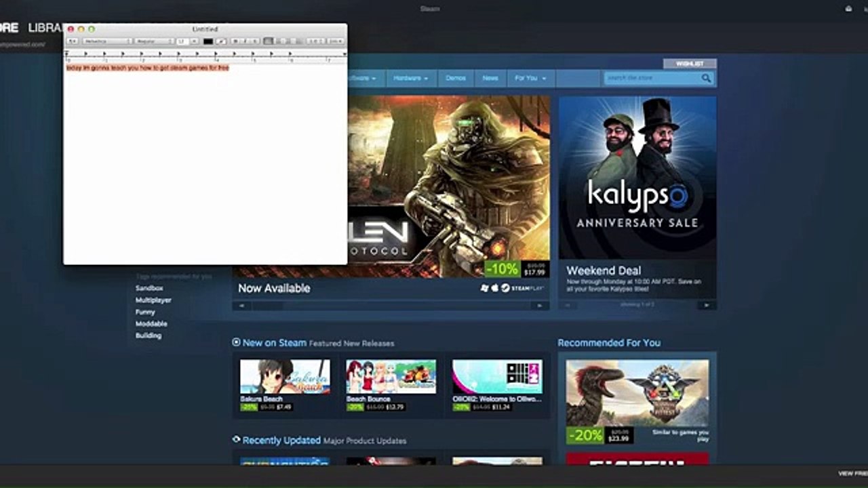868x488 pixels.
Task: Open the Beach Bounce game thumbnail
Action: coord(391,376)
